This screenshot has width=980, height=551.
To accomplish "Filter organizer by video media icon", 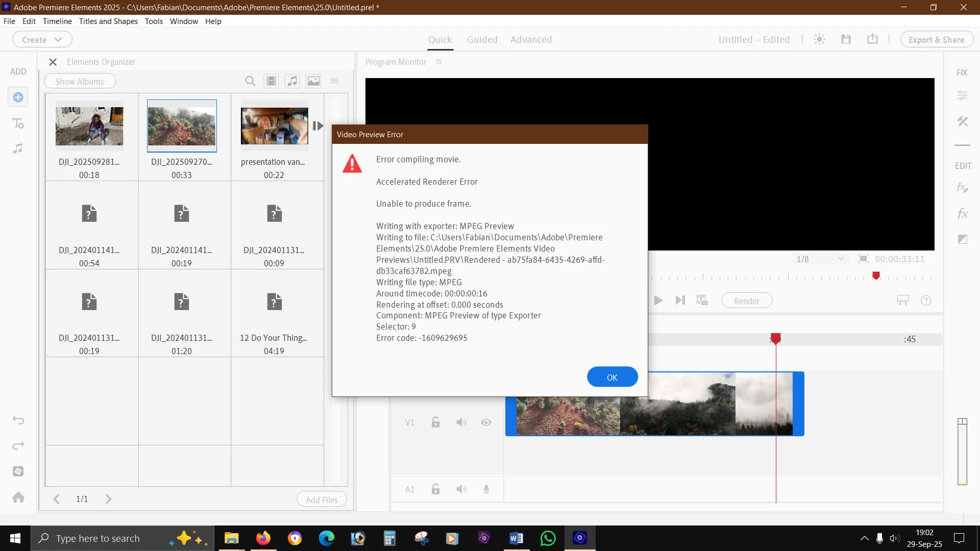I will pyautogui.click(x=271, y=81).
